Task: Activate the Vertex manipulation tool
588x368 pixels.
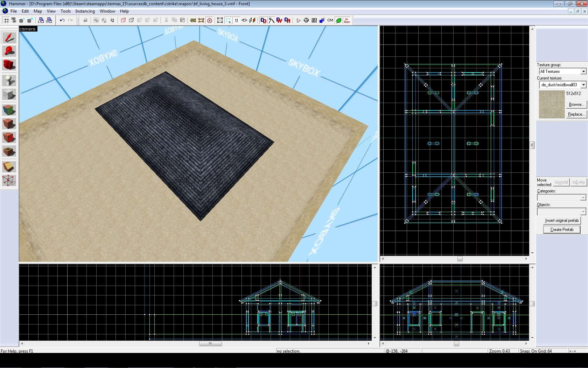Action: pyautogui.click(x=9, y=181)
